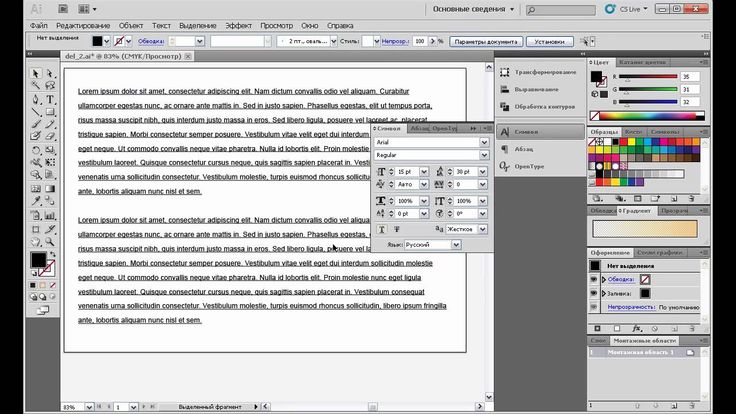The image size is (736, 414).
Task: Click the Параметры документа button
Action: click(x=486, y=42)
